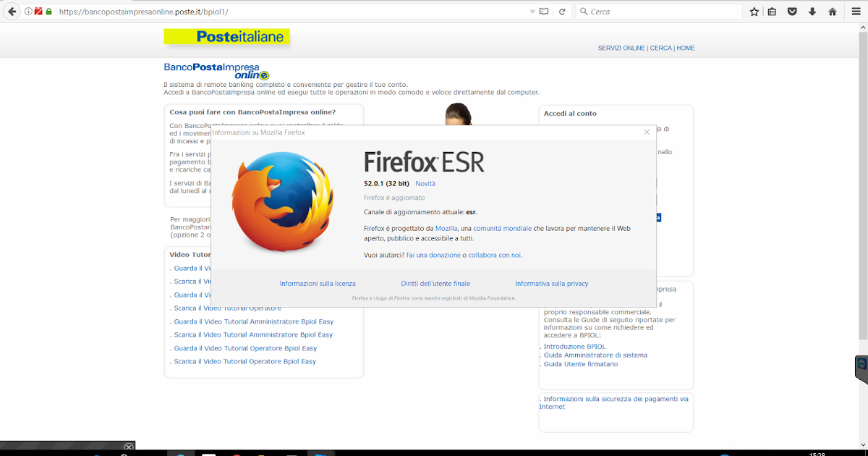Open Scarica il Video Tutorial Operatore Bpiol Easy
The image size is (868, 456).
245,361
